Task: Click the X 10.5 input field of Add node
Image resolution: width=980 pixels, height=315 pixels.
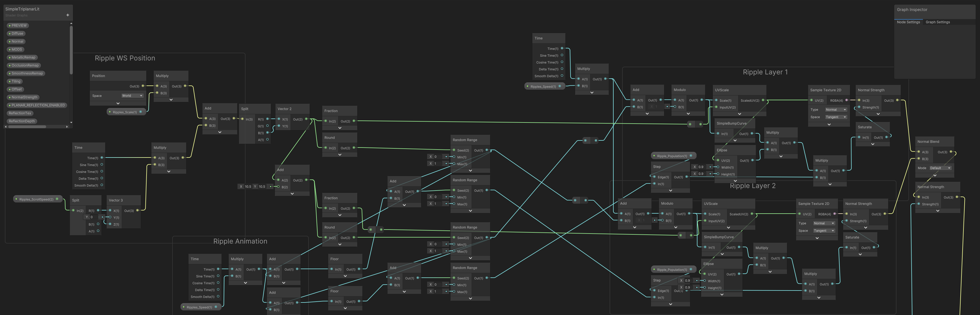Action: point(248,187)
